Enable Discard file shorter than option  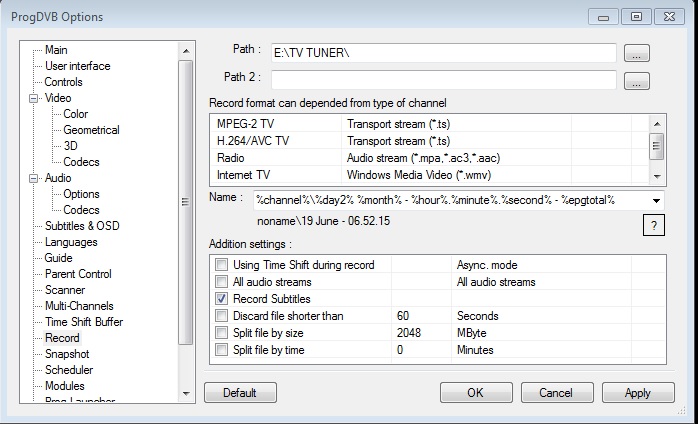click(221, 316)
